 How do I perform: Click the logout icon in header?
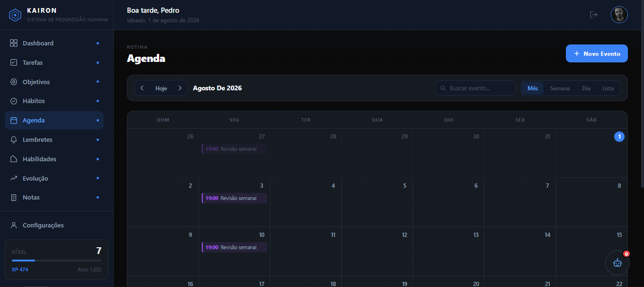coord(594,15)
